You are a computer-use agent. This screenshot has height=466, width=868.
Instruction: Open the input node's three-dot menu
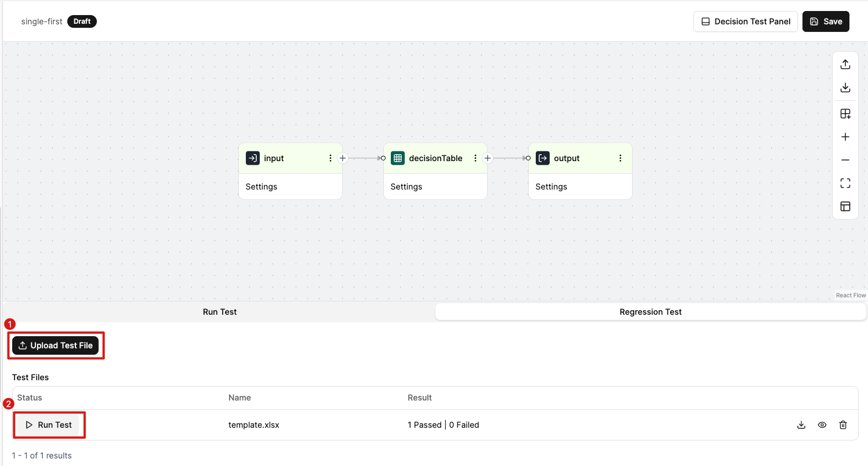[331, 158]
